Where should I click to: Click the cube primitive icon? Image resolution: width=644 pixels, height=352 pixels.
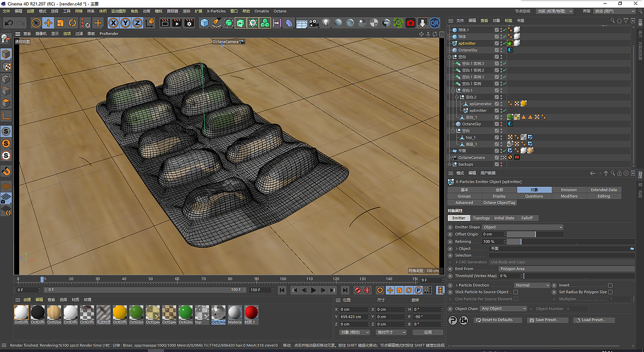pyautogui.click(x=204, y=23)
